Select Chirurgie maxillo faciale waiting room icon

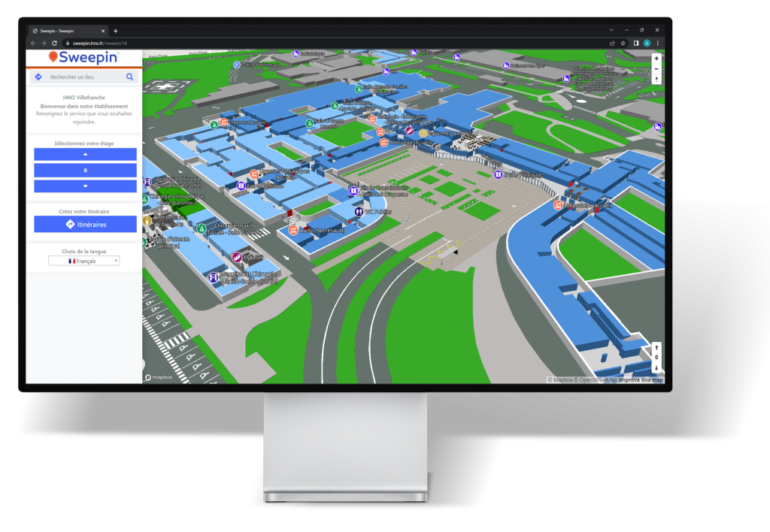(202, 228)
